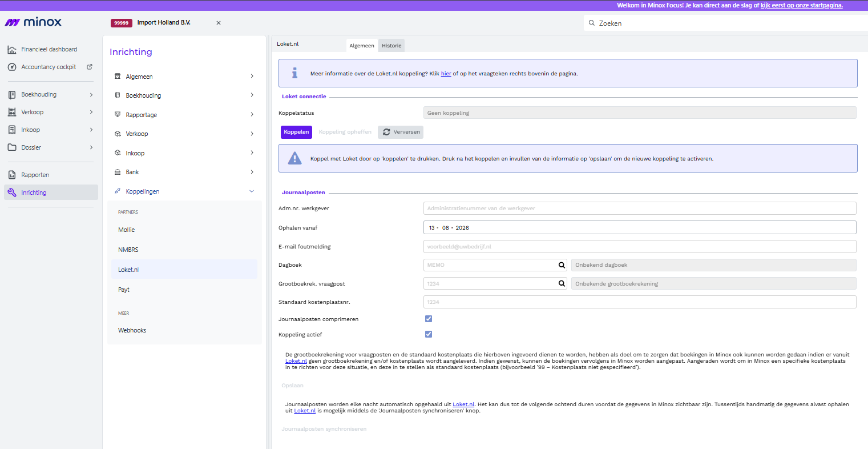Switch to the Historie tab

tap(391, 46)
